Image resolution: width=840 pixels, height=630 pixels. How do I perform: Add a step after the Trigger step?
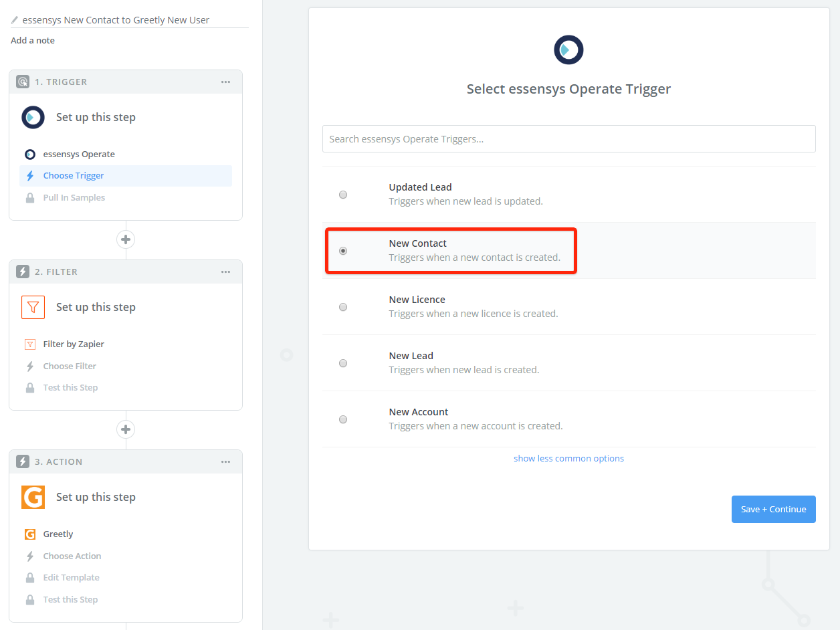(126, 239)
